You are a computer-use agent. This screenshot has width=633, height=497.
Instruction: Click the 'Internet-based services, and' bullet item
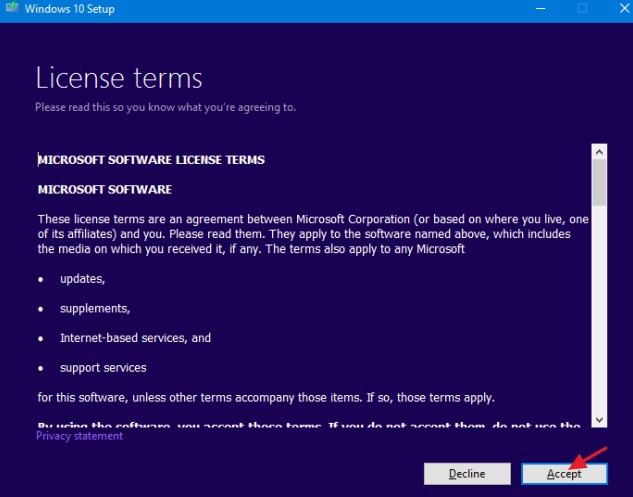[x=135, y=338]
